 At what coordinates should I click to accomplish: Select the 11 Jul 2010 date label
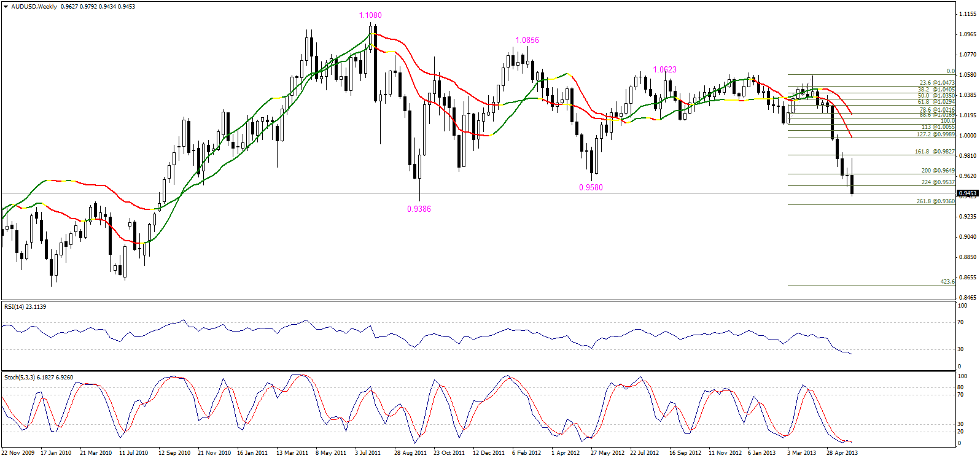point(134,453)
